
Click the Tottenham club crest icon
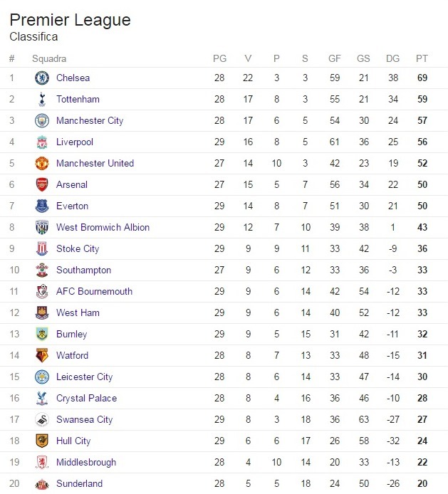pyautogui.click(x=41, y=100)
